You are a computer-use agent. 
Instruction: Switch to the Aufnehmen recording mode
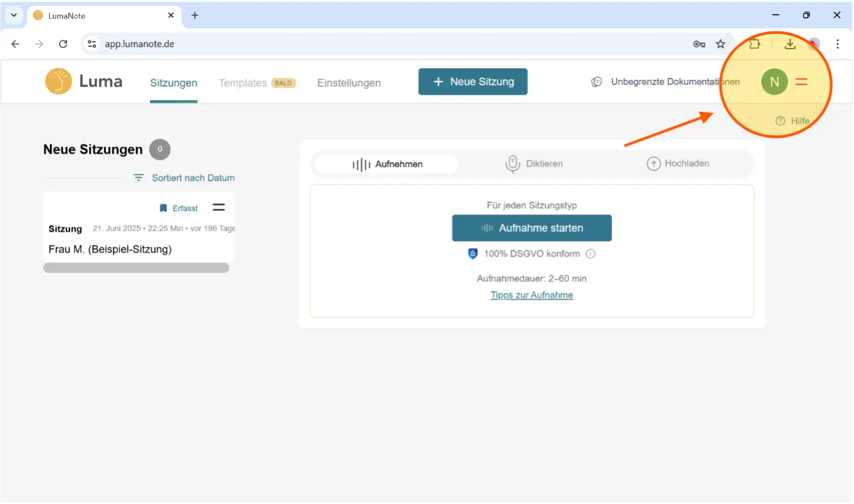387,164
